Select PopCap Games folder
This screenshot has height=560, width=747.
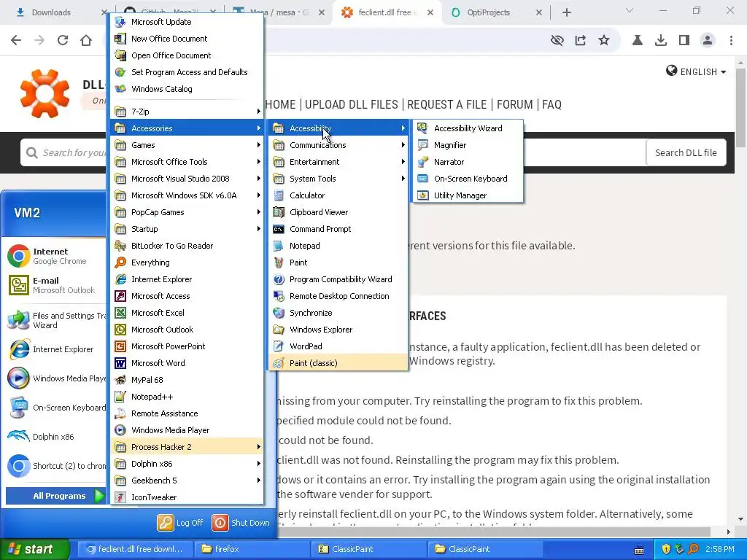click(187, 212)
